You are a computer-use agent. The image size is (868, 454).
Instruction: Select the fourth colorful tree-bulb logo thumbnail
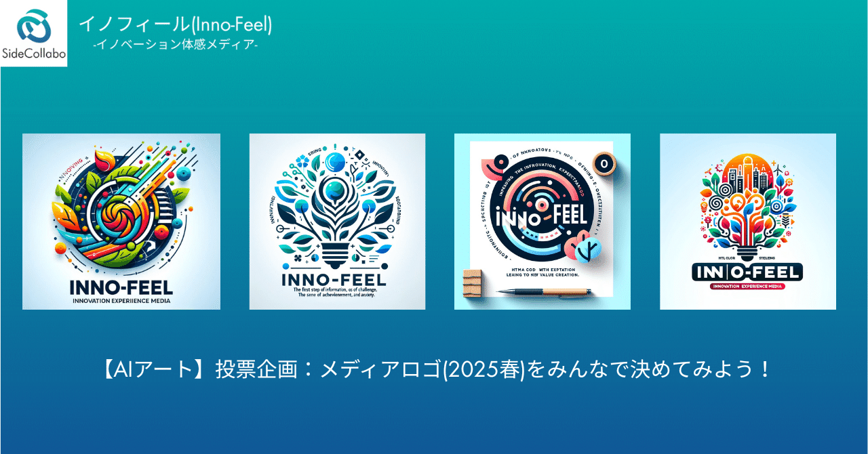point(748,222)
